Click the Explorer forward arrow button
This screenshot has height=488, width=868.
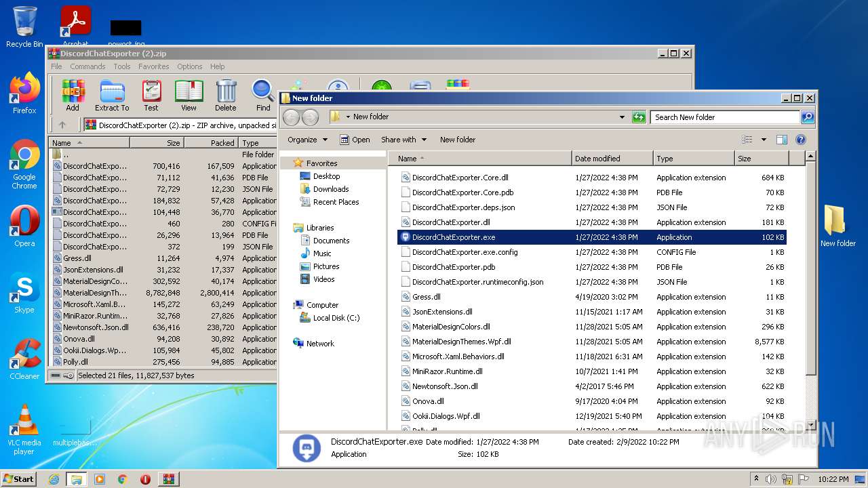[x=310, y=117]
